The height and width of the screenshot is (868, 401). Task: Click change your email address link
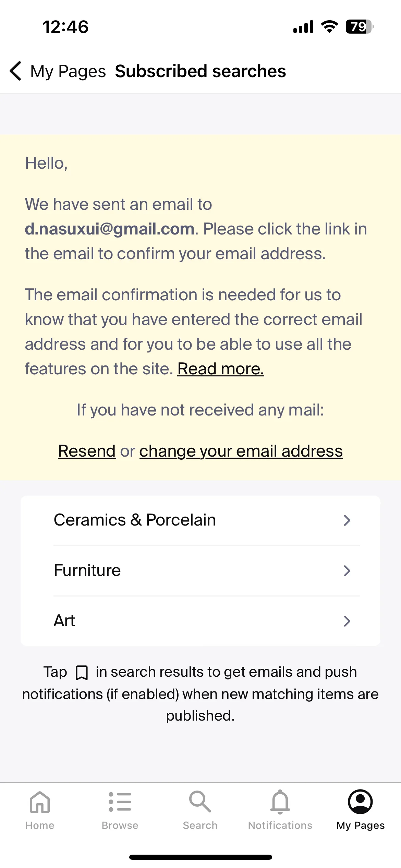(241, 451)
